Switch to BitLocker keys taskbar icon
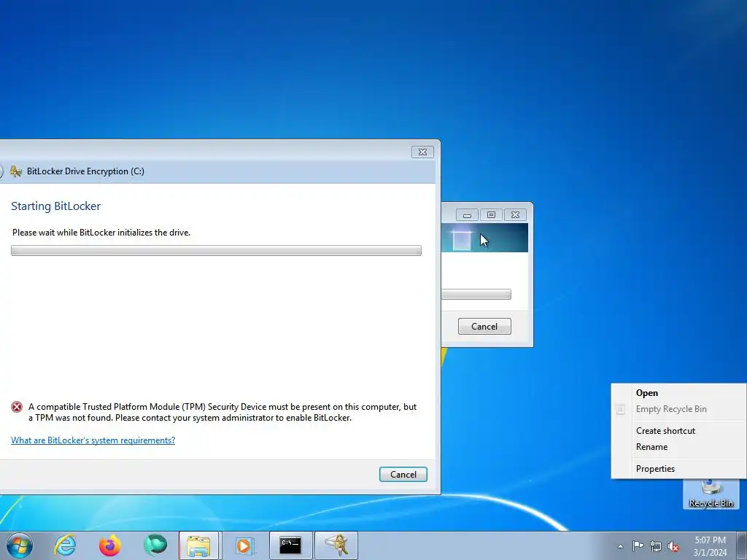Viewport: 747px width, 560px height. 336,545
